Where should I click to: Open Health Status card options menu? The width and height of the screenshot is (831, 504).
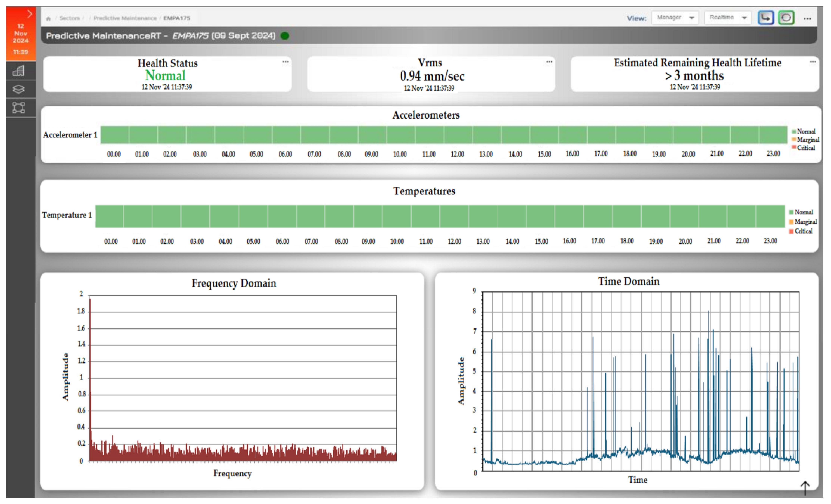tap(285, 62)
